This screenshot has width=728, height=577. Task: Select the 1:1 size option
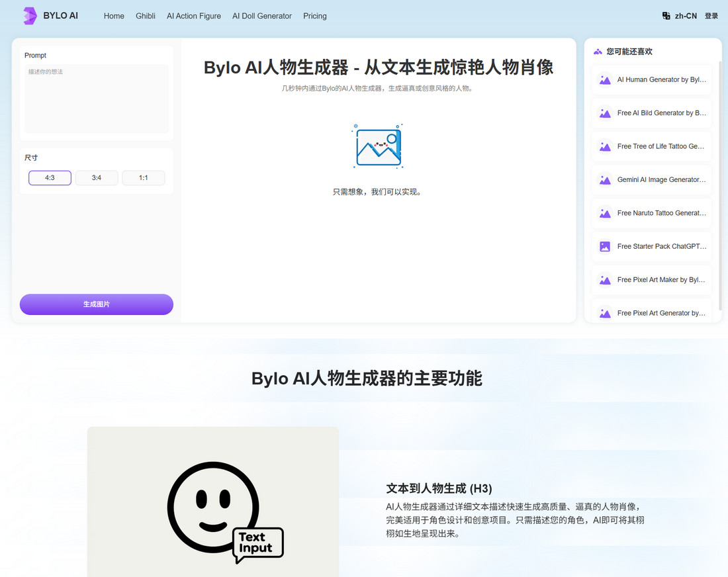pyautogui.click(x=144, y=178)
